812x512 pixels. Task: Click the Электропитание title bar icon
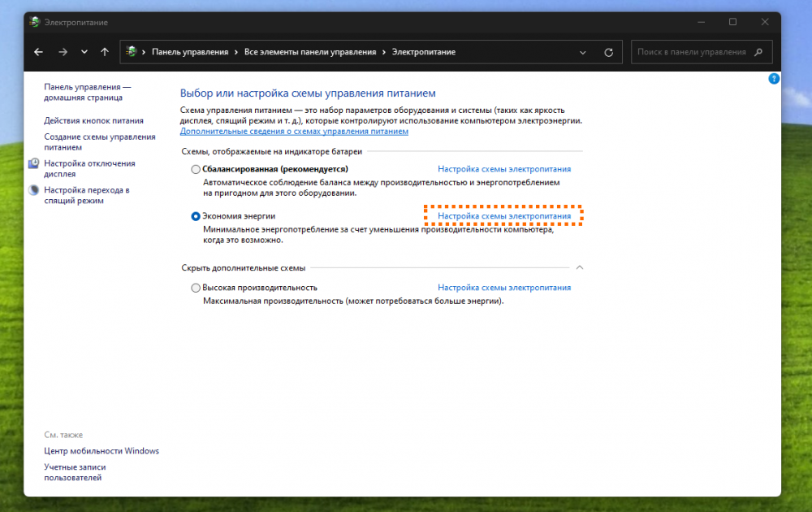coord(35,22)
